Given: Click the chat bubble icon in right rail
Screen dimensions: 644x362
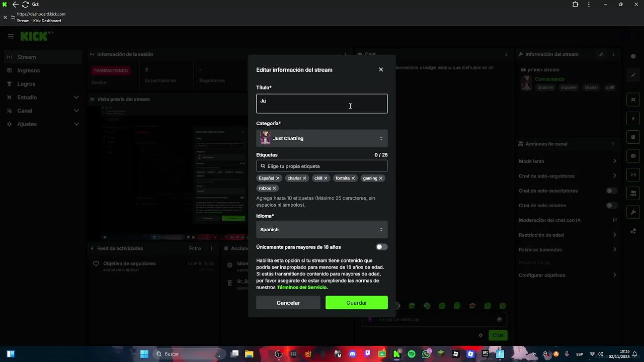Looking at the screenshot, I should pos(633,156).
